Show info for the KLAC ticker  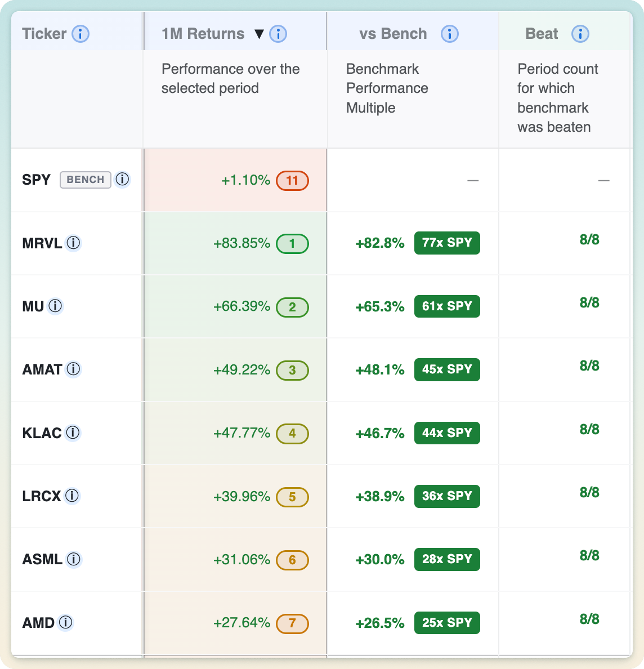(x=73, y=432)
